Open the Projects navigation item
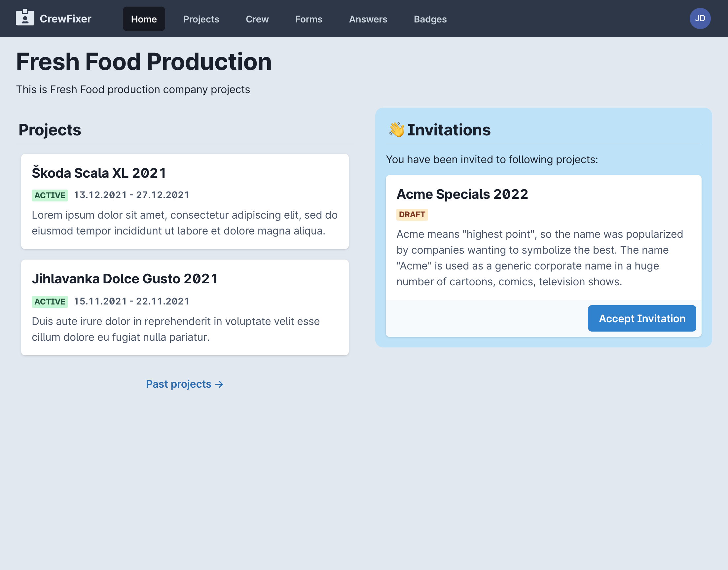 pyautogui.click(x=201, y=19)
